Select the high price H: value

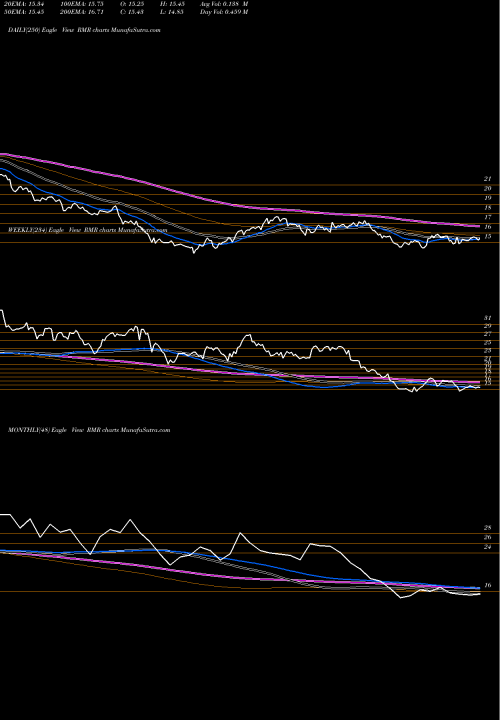pos(173,4)
